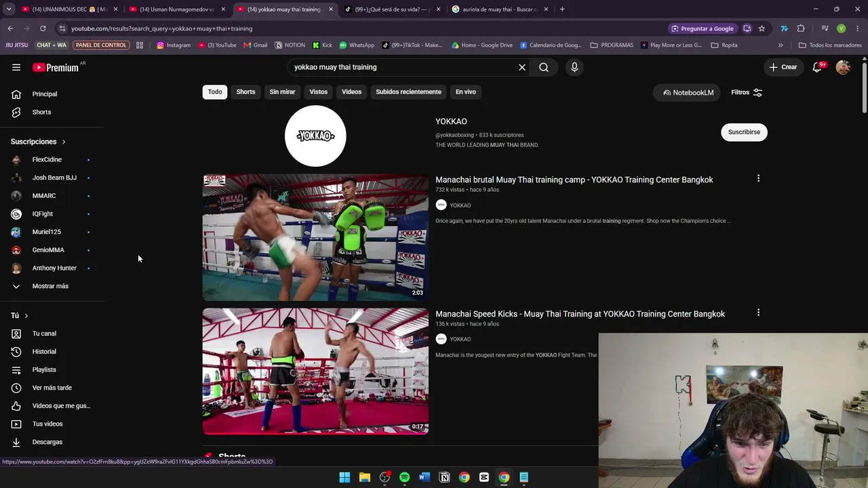Open options for Manachai Speed Kicks video
Viewport: 868px width, 488px height.
[758, 312]
